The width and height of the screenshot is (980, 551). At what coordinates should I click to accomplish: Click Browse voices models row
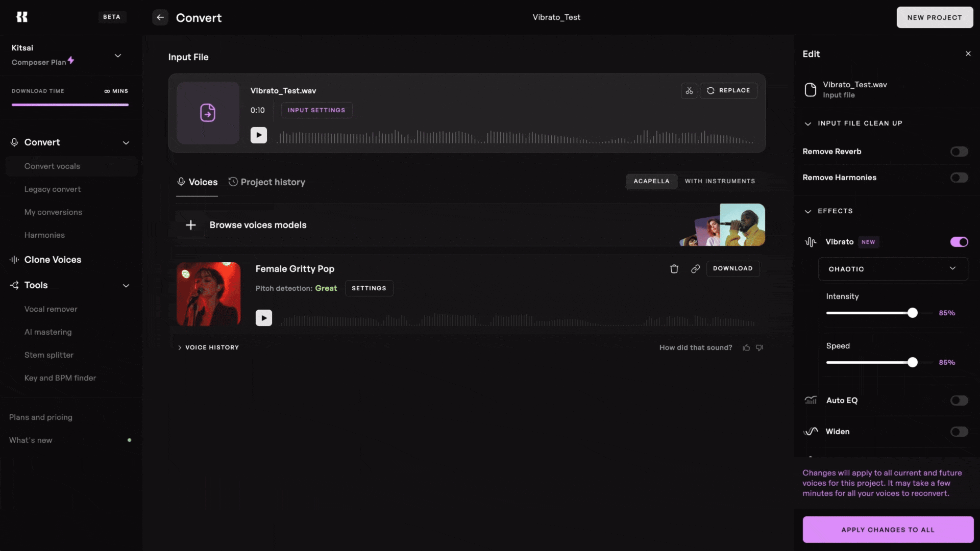470,225
